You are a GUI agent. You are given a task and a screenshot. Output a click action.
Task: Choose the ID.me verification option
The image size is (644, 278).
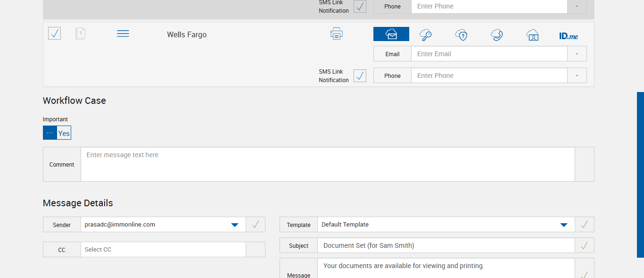click(x=569, y=36)
